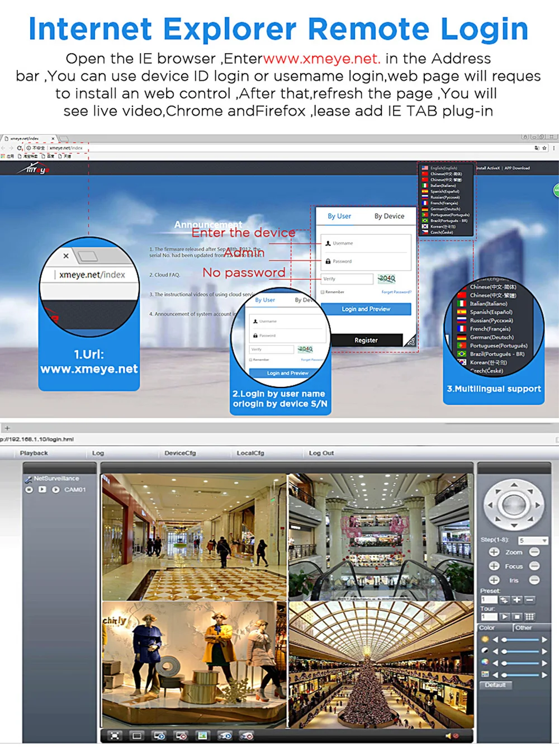Click the Zoom plus button
Viewport: 559px width, 756px height.
pyautogui.click(x=494, y=552)
